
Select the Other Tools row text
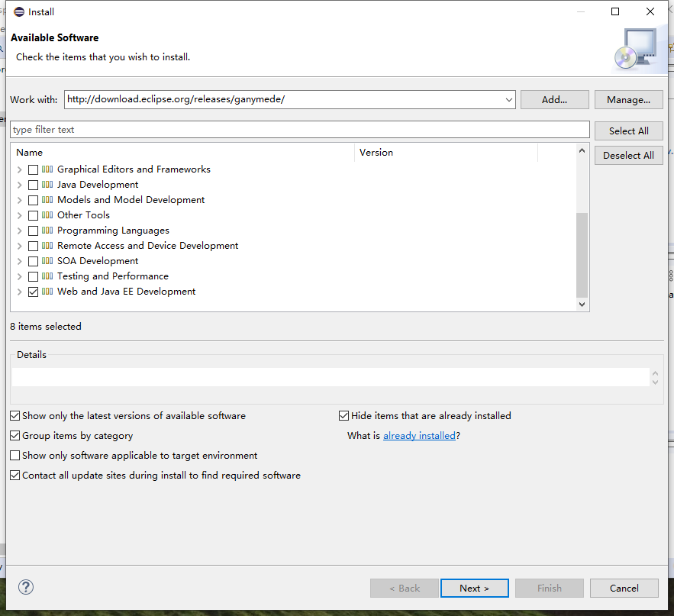point(83,216)
